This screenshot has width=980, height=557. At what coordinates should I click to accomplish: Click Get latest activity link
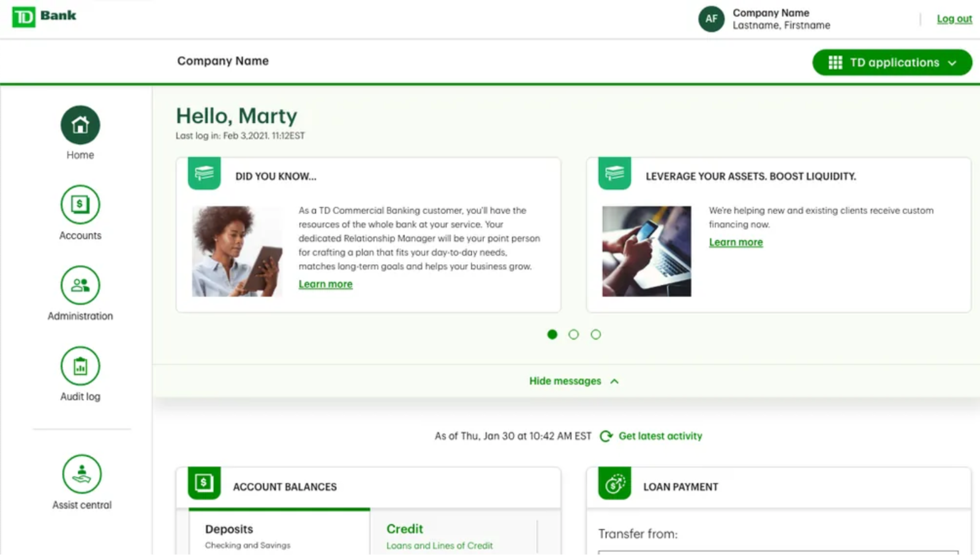point(660,436)
